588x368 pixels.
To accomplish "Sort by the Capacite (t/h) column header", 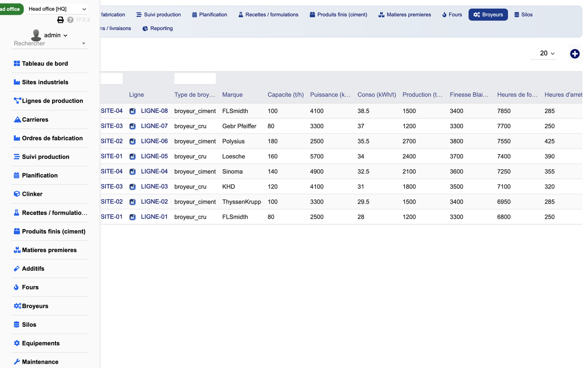I will click(286, 95).
